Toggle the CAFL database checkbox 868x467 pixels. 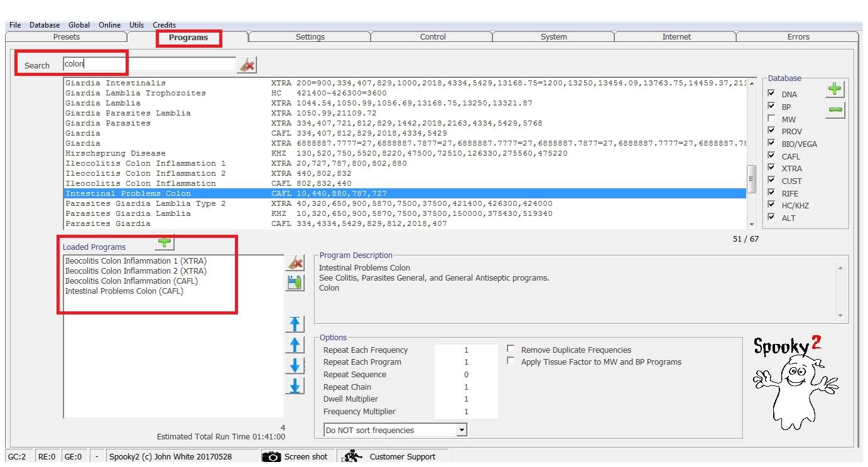[771, 156]
